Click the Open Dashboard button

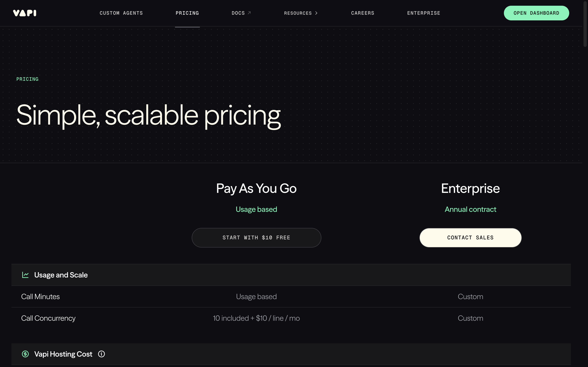536,13
